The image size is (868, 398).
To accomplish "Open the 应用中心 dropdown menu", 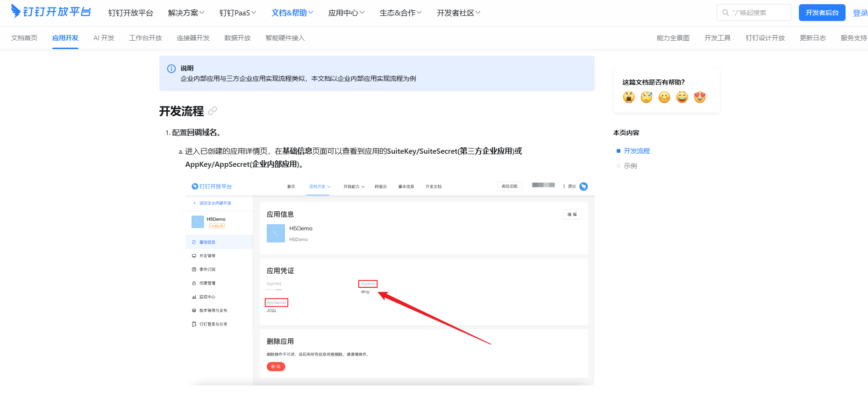I will point(346,13).
